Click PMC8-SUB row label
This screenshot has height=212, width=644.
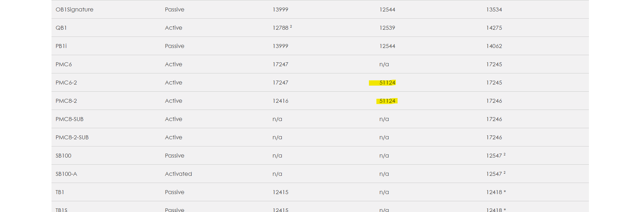coord(69,119)
